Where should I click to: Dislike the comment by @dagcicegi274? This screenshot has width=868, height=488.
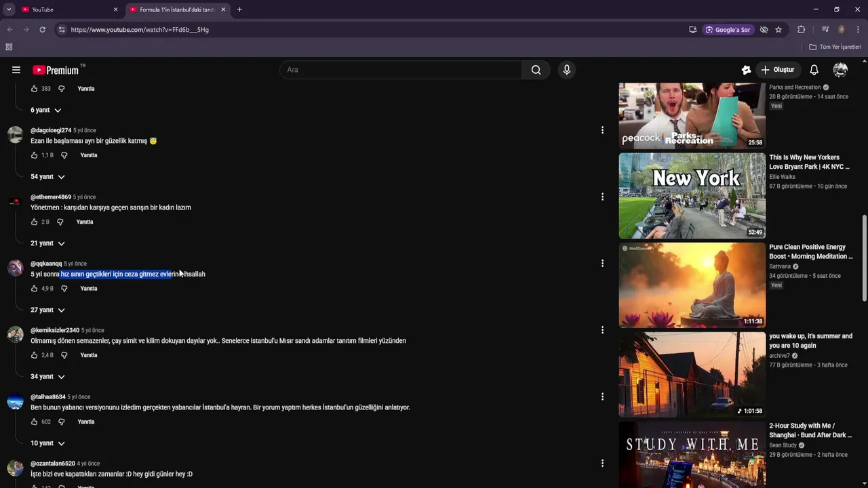(x=64, y=155)
